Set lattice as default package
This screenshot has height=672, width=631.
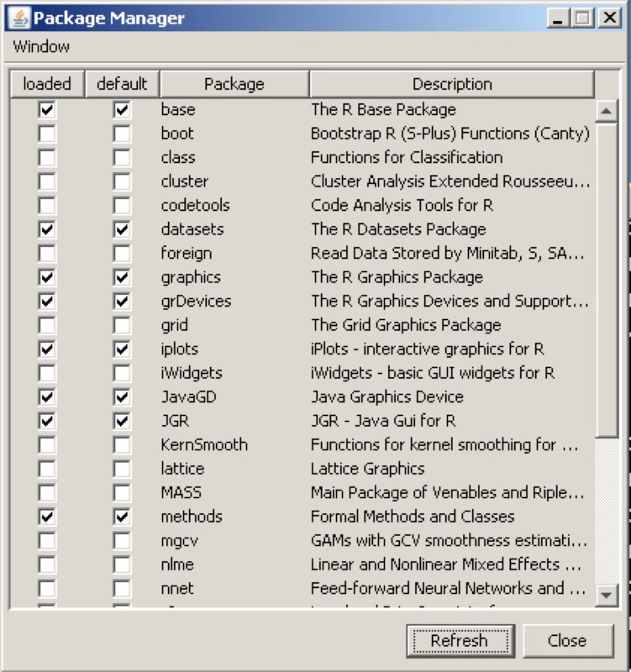point(122,470)
